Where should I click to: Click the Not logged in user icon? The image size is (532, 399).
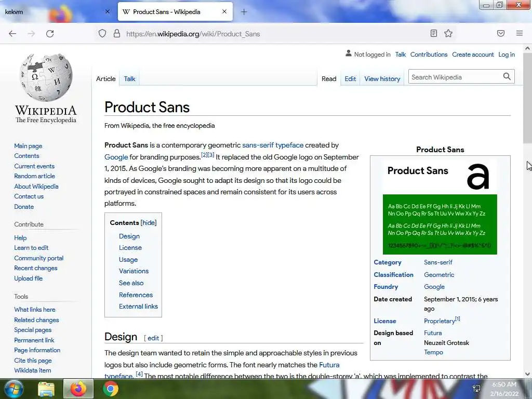point(349,54)
